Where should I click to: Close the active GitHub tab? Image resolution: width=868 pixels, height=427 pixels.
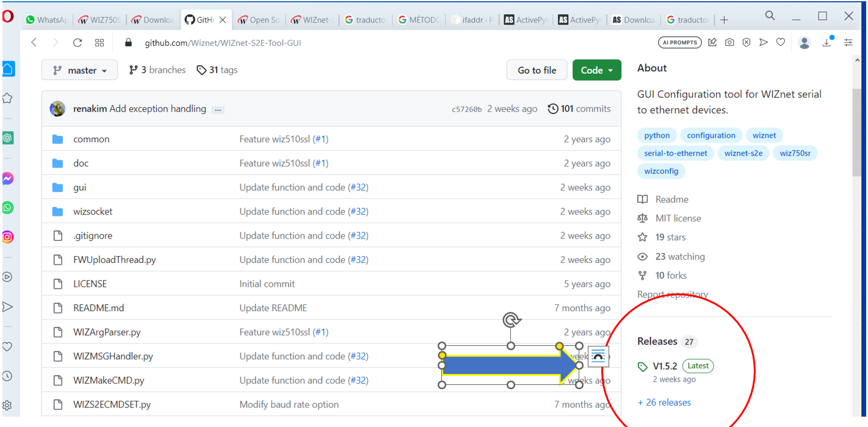tap(223, 20)
